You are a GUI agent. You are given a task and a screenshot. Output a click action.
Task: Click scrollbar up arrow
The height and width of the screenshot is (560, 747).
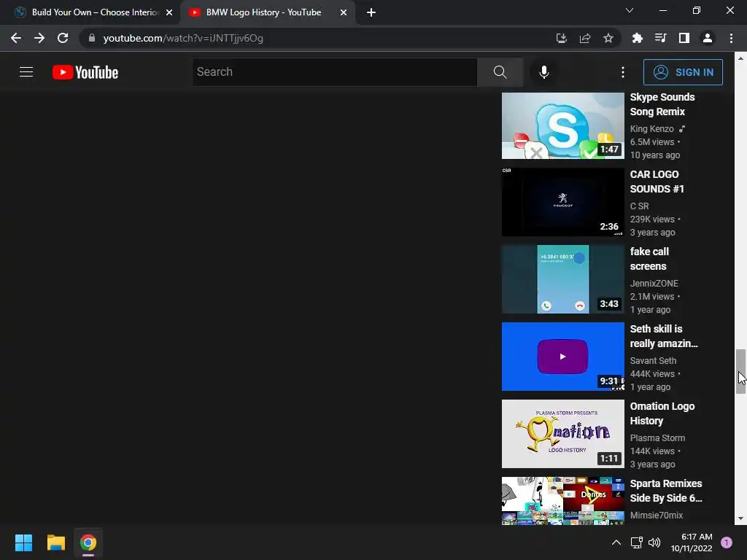(740, 58)
